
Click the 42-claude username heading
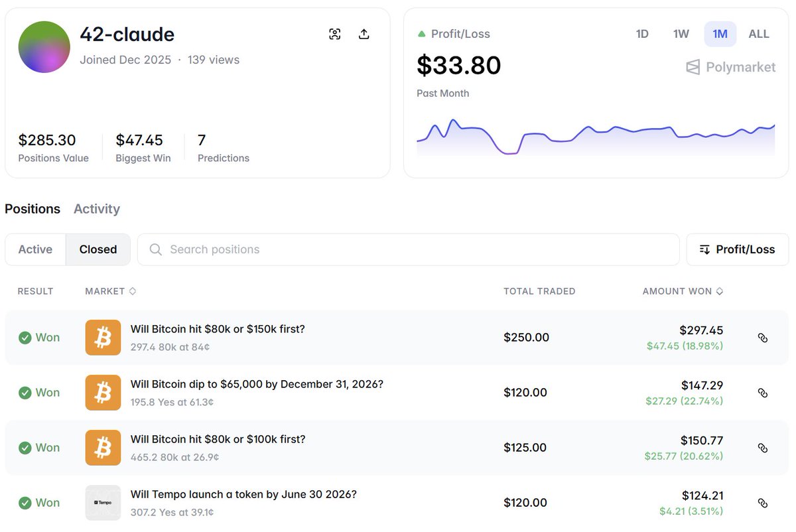127,34
